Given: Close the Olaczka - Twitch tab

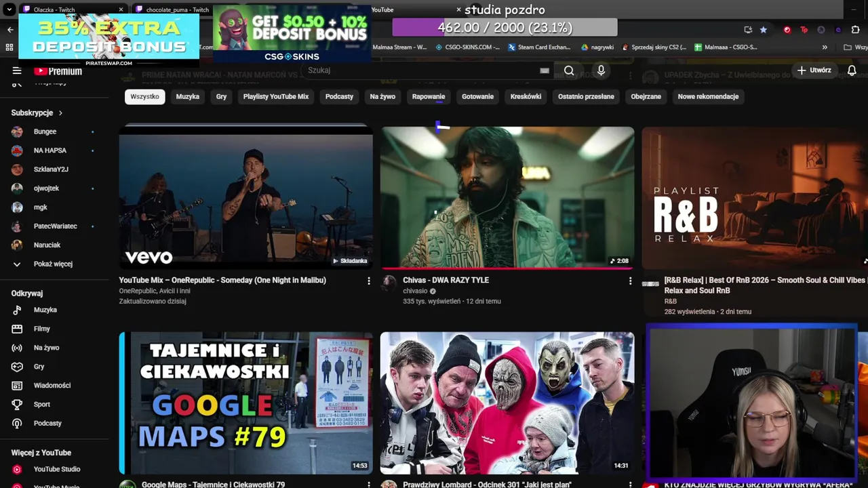Looking at the screenshot, I should [x=121, y=9].
